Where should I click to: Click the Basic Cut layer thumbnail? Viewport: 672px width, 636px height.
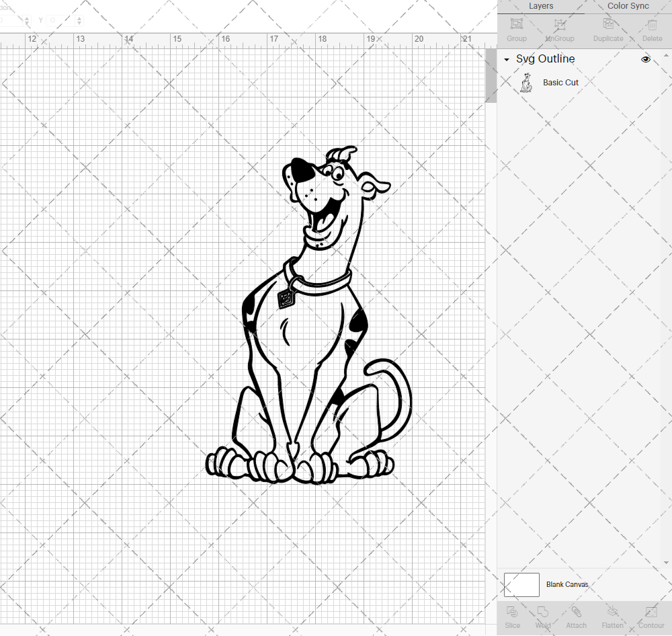[x=527, y=82]
